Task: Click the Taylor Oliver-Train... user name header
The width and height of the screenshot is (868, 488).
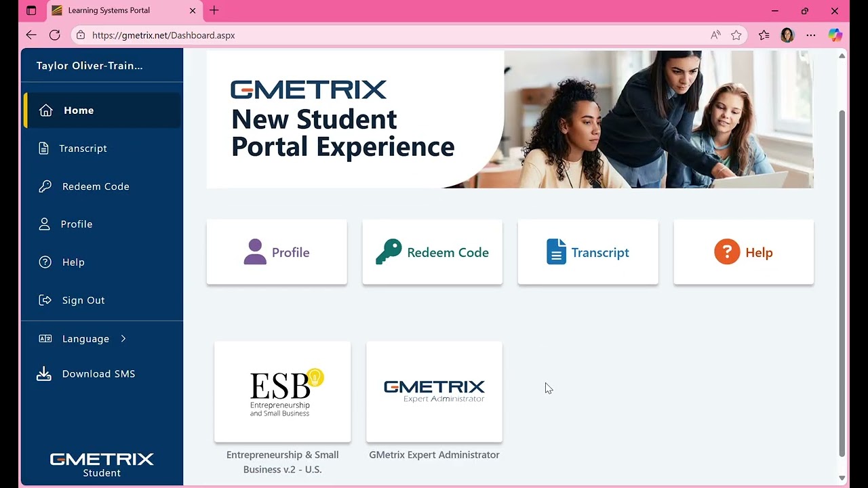Action: [90, 66]
